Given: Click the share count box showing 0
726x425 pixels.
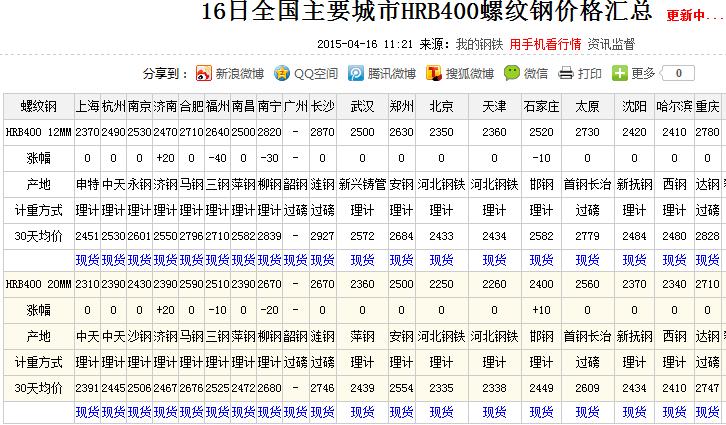Looking at the screenshot, I should [x=678, y=73].
